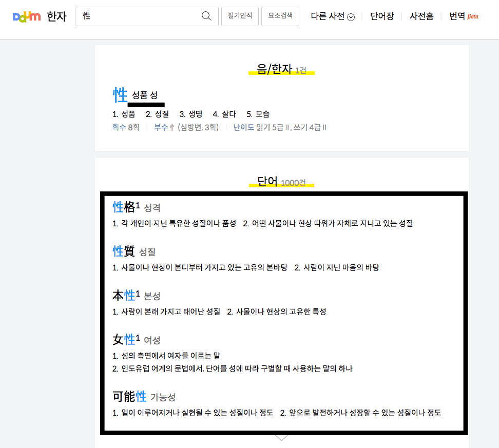Click the 한자 dictionary title
Viewport: 499px width, 448px height.
click(56, 16)
